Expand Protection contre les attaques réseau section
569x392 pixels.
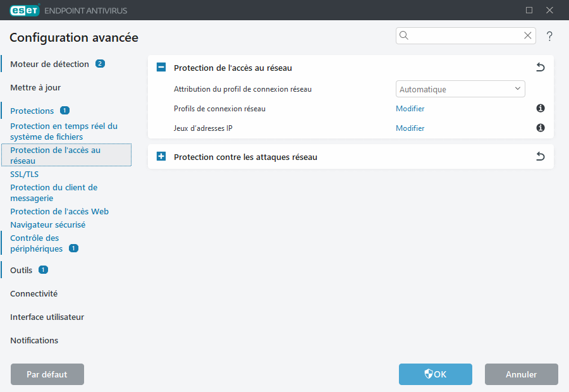(x=161, y=157)
